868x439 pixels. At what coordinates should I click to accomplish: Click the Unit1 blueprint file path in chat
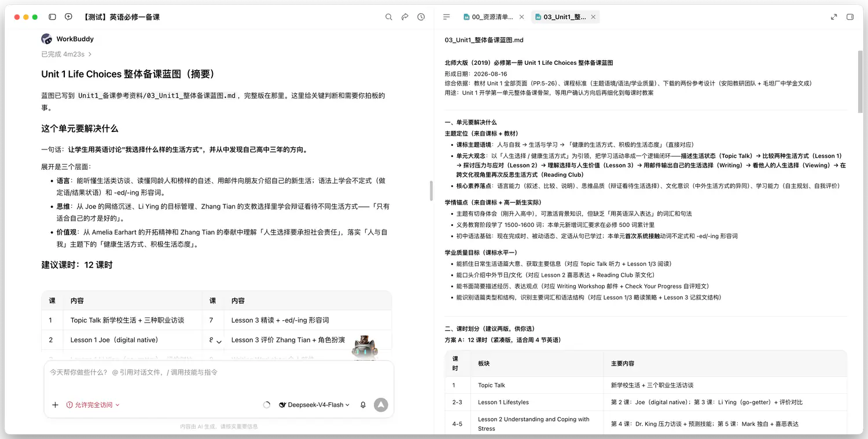(x=157, y=96)
